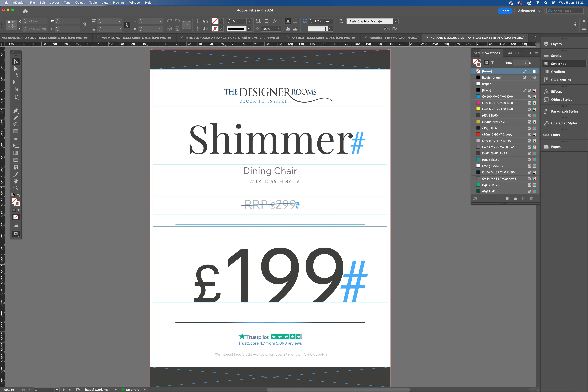Image resolution: width=588 pixels, height=392 pixels.
Task: Select the r0g154b150 teal swatch
Action: point(490,159)
